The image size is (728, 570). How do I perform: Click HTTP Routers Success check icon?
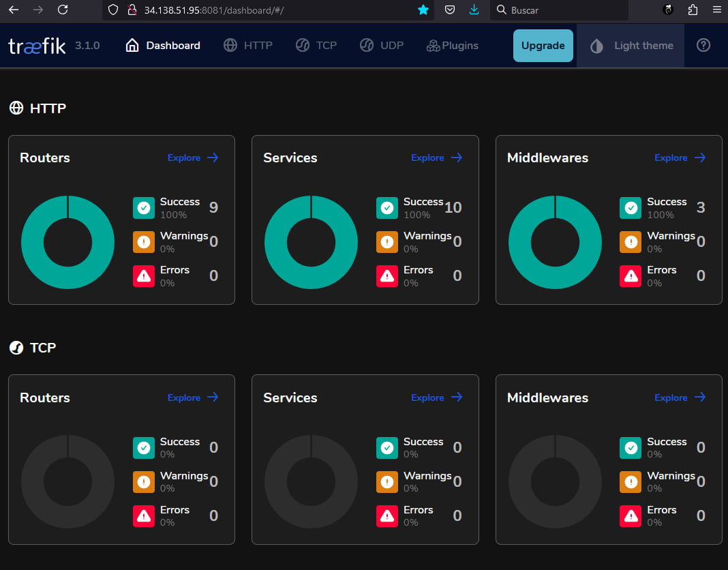(x=144, y=208)
